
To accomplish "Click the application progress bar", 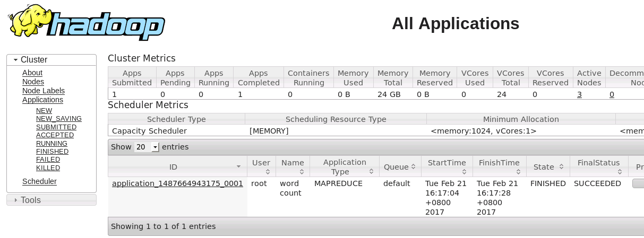I will [x=638, y=183].
